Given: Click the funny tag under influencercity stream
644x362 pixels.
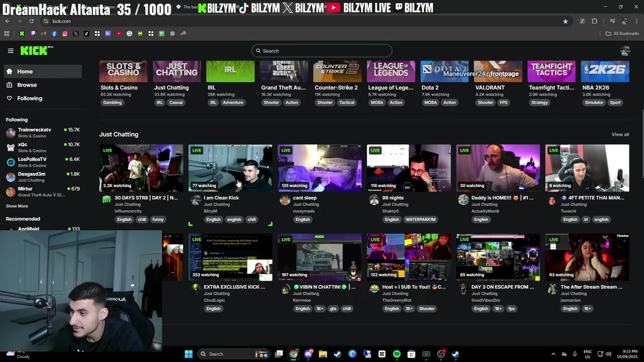Looking at the screenshot, I should (x=158, y=220).
